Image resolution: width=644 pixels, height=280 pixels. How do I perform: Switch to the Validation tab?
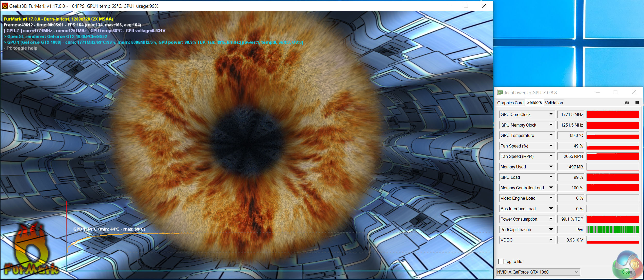coord(554,103)
